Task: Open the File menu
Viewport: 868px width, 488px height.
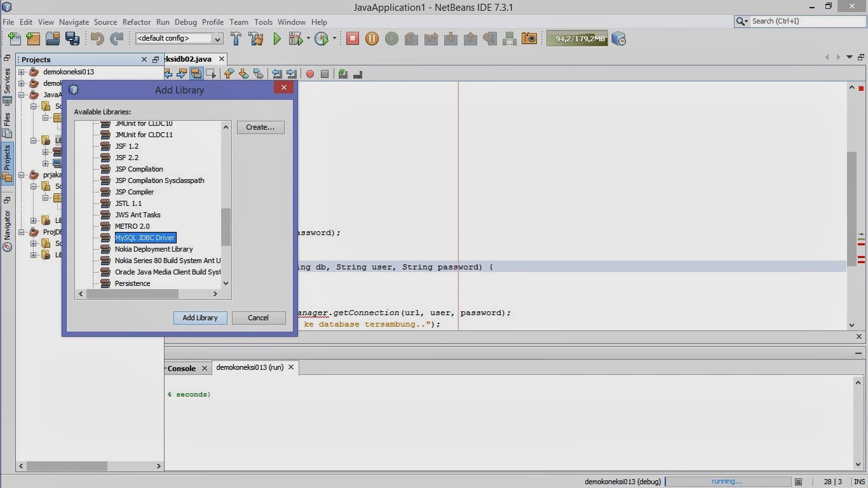Action: pos(8,22)
